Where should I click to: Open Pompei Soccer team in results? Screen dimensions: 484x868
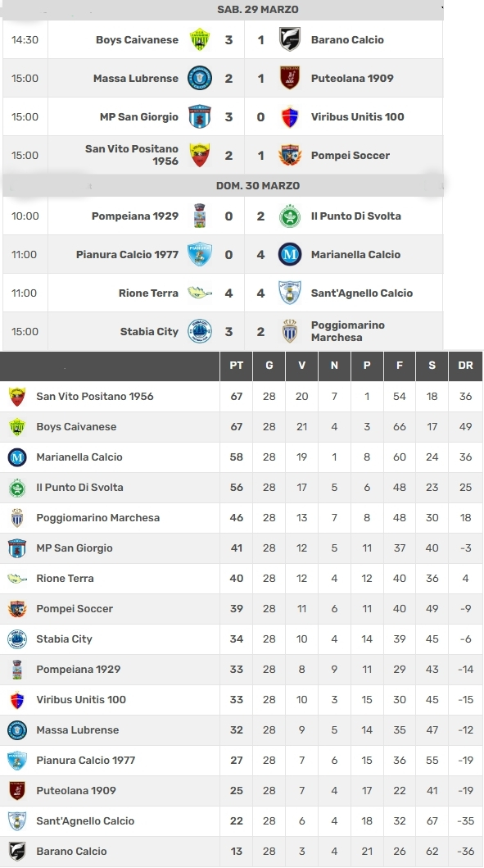click(x=351, y=156)
